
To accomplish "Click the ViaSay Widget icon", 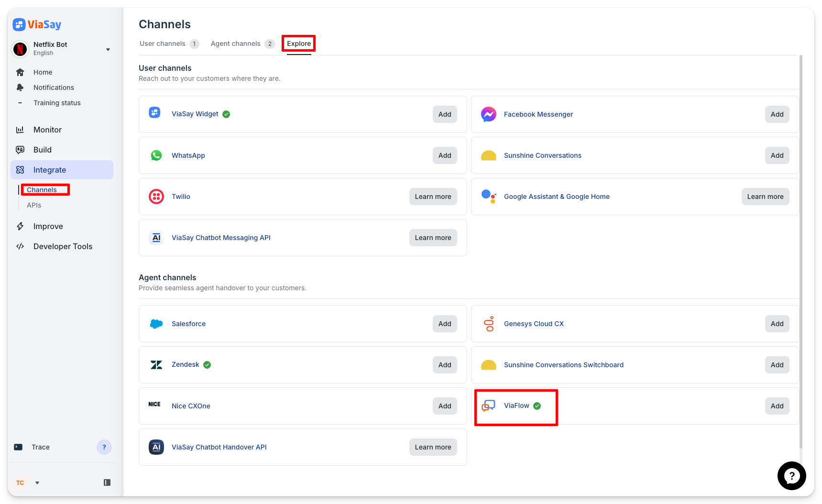I will tap(154, 112).
